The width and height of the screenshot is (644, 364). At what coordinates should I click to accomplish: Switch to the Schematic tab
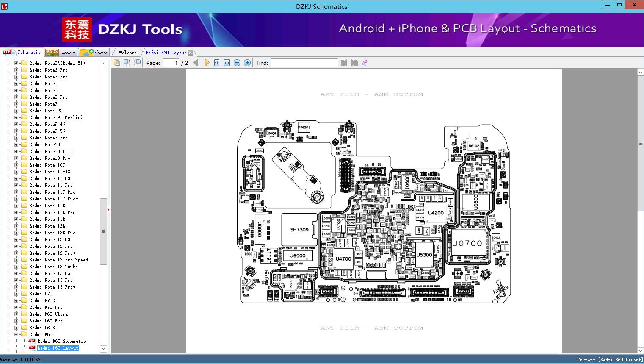click(x=22, y=52)
